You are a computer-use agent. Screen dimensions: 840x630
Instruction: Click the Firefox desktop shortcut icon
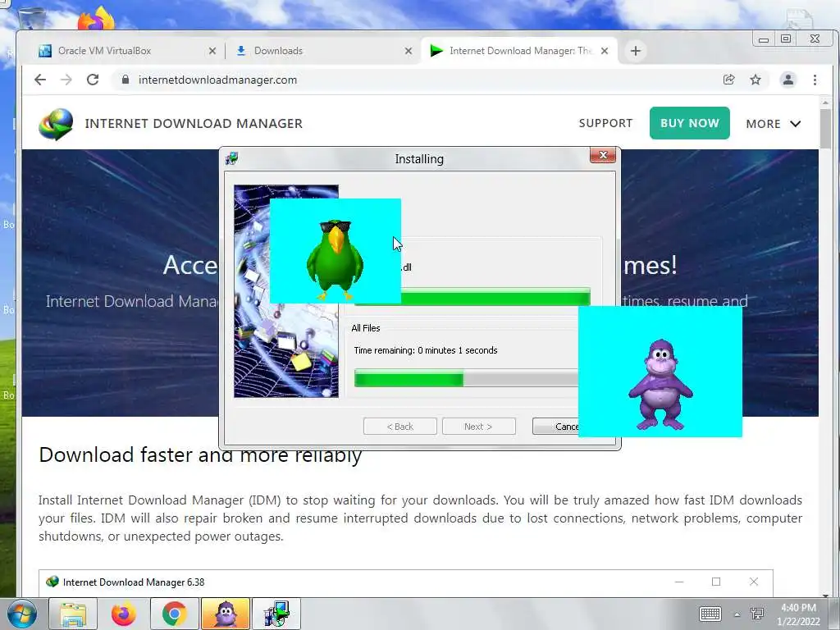97,18
